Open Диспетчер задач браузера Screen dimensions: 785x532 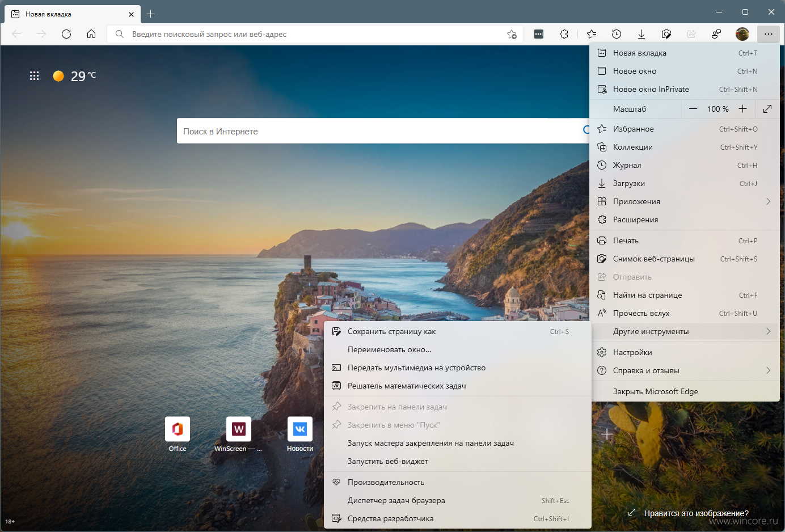(x=458, y=500)
